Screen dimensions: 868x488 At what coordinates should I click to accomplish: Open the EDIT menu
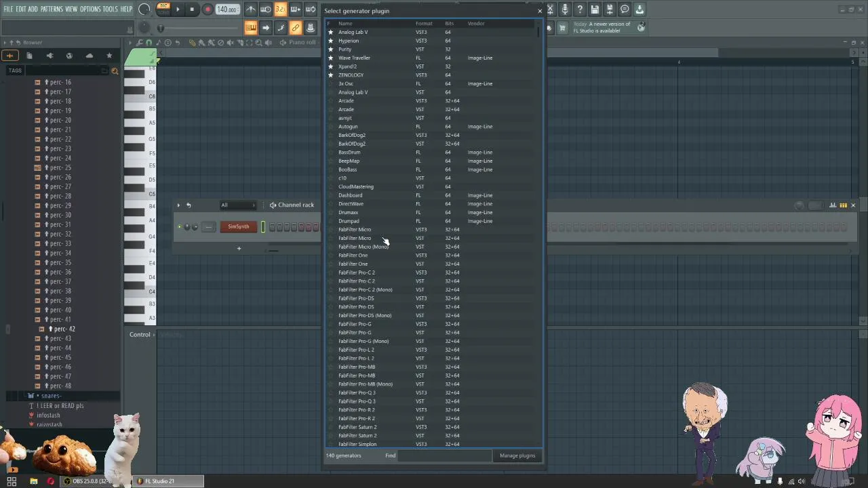[20, 9]
